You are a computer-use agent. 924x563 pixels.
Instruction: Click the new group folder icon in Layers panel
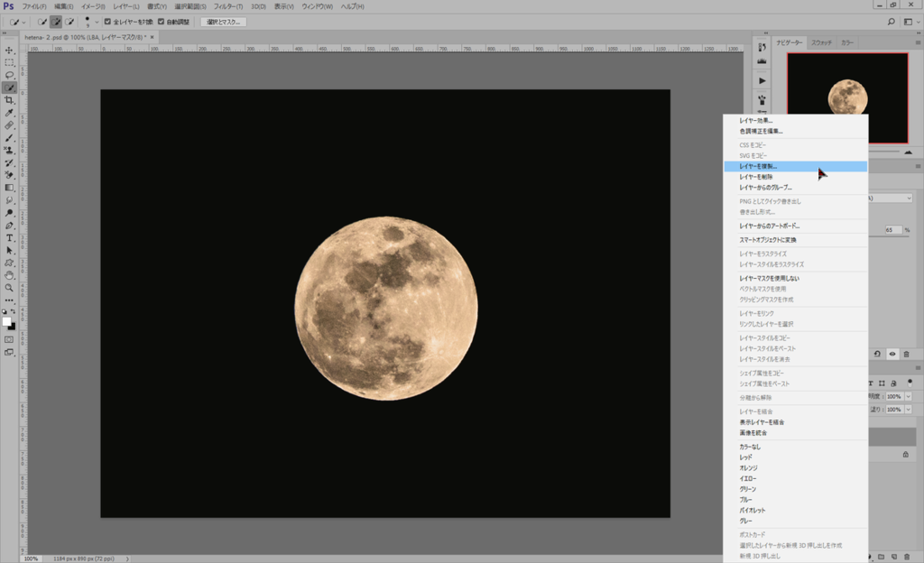882,557
